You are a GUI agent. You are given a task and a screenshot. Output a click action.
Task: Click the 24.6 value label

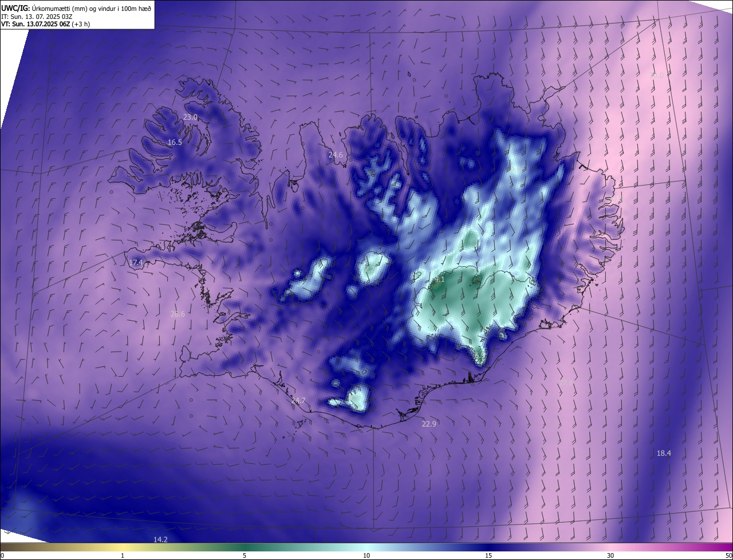click(x=335, y=155)
